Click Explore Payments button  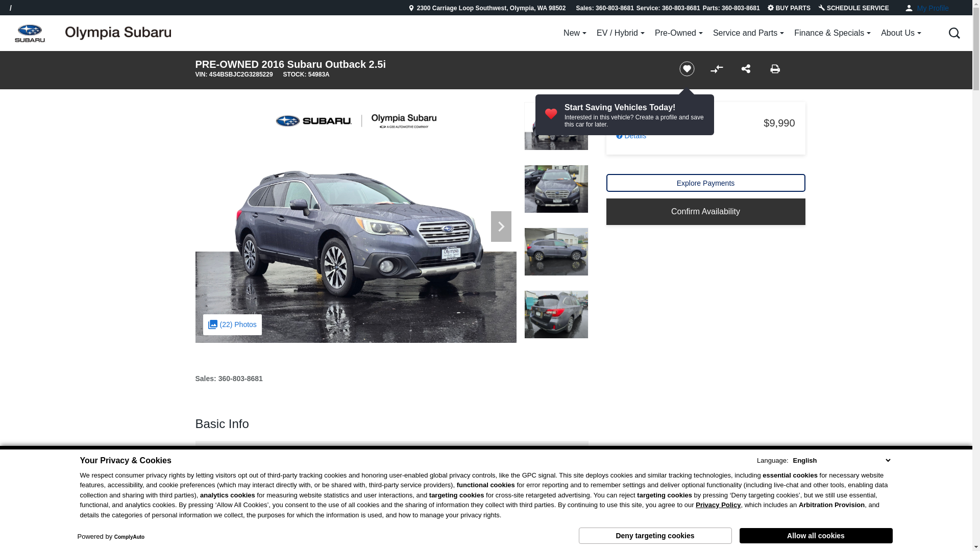tap(705, 183)
